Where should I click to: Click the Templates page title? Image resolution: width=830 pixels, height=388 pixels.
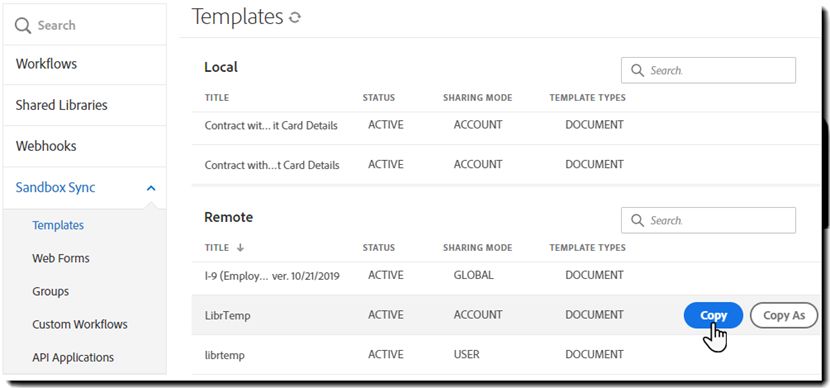[238, 17]
